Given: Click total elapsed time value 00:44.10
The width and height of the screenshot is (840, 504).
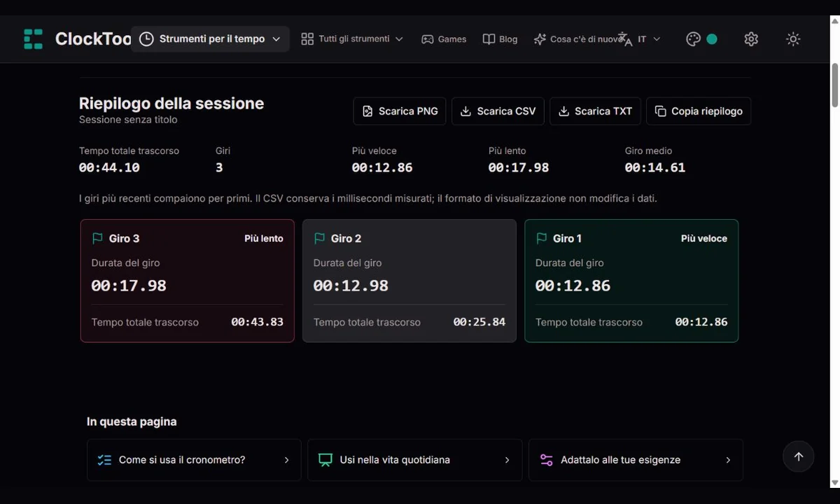Looking at the screenshot, I should pyautogui.click(x=109, y=168).
